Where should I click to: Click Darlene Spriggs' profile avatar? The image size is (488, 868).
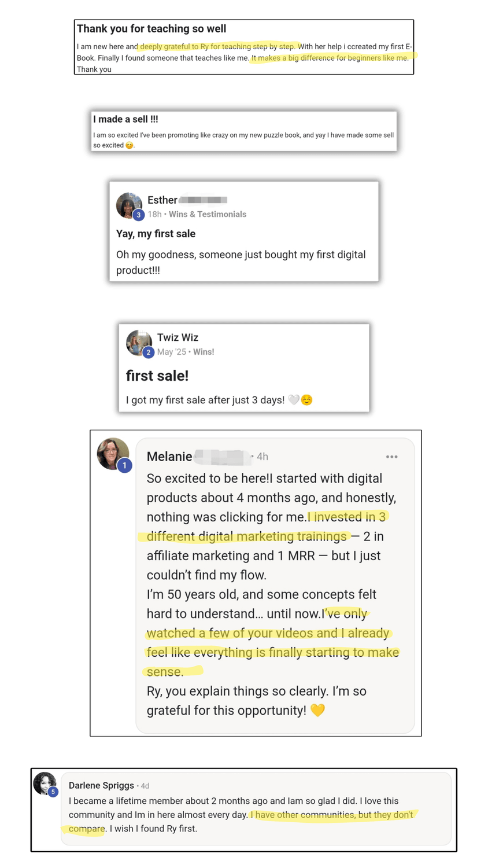point(45,783)
